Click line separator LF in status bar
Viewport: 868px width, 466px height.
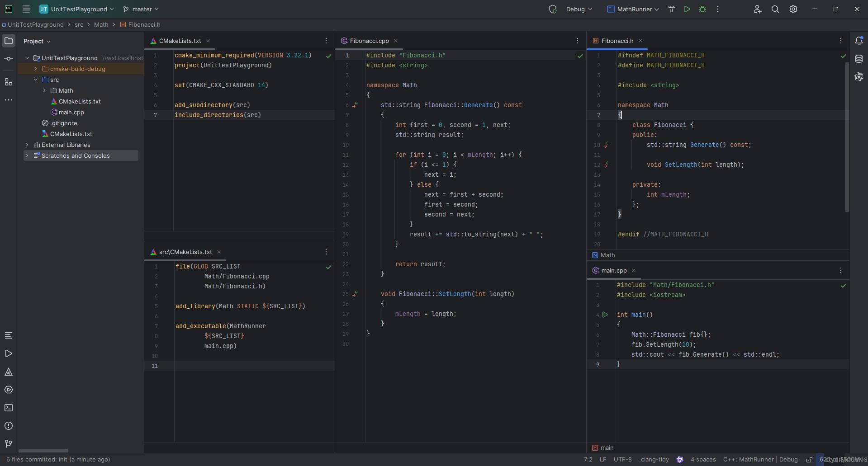[603, 460]
